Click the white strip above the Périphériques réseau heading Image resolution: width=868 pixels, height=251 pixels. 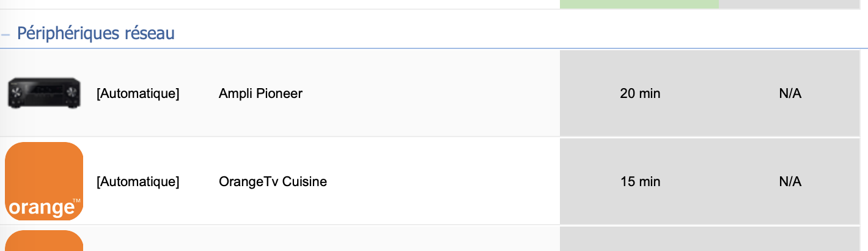pyautogui.click(x=280, y=4)
